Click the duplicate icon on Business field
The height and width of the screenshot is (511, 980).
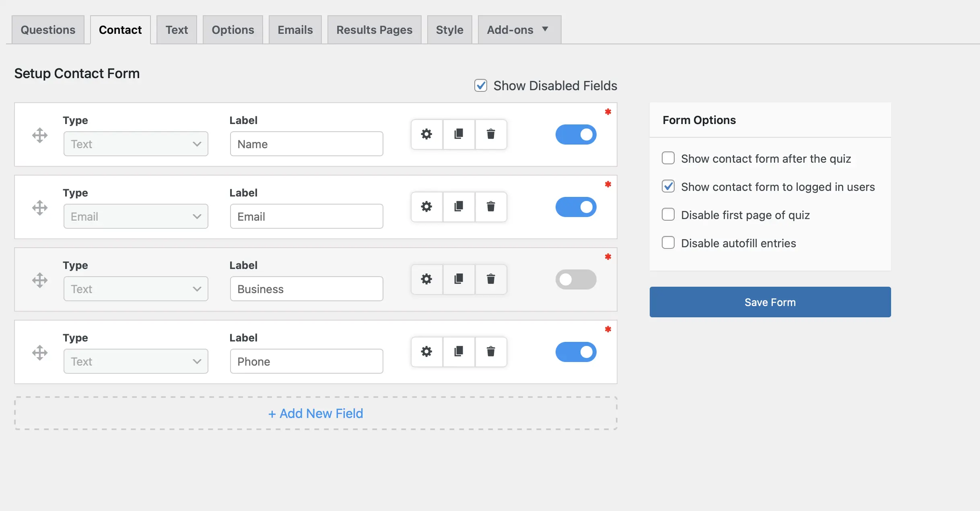458,279
